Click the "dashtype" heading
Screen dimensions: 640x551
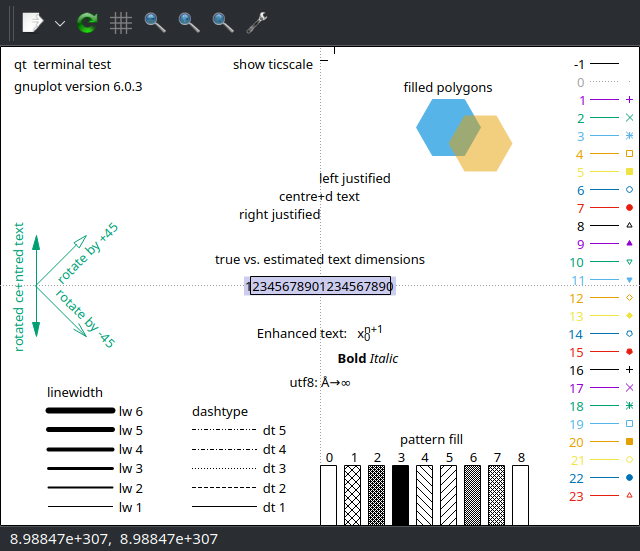tap(220, 411)
